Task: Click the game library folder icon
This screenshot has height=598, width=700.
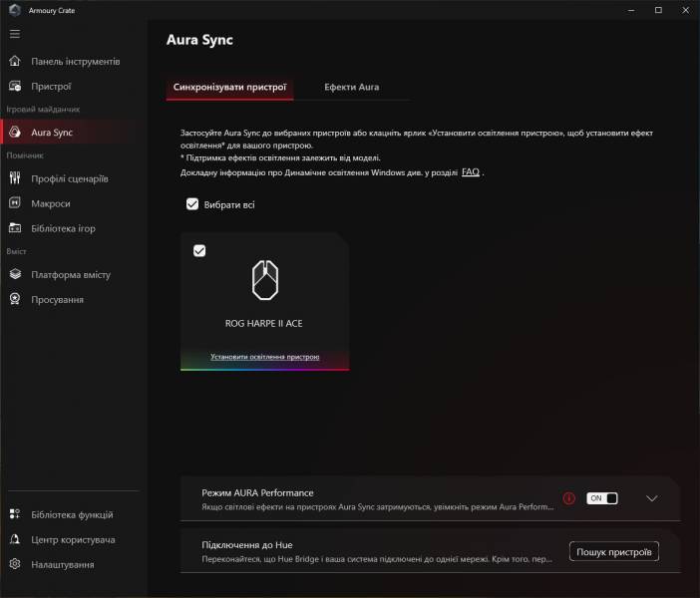Action: click(15, 228)
